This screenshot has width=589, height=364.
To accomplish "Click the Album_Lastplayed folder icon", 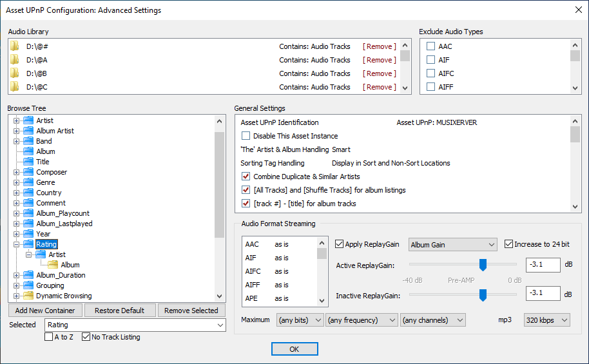I will pyautogui.click(x=28, y=224).
